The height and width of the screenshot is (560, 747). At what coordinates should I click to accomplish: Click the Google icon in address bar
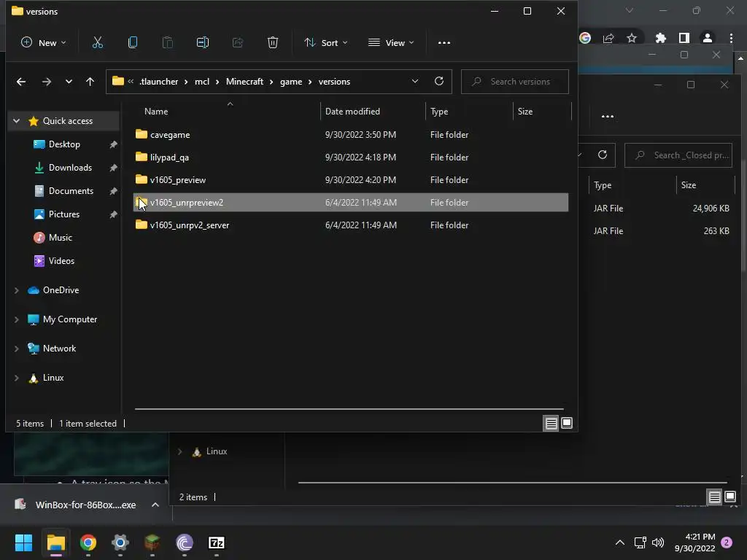pyautogui.click(x=585, y=38)
